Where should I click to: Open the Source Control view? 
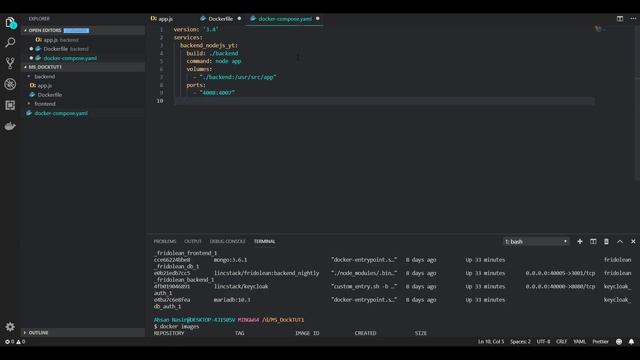point(10,63)
